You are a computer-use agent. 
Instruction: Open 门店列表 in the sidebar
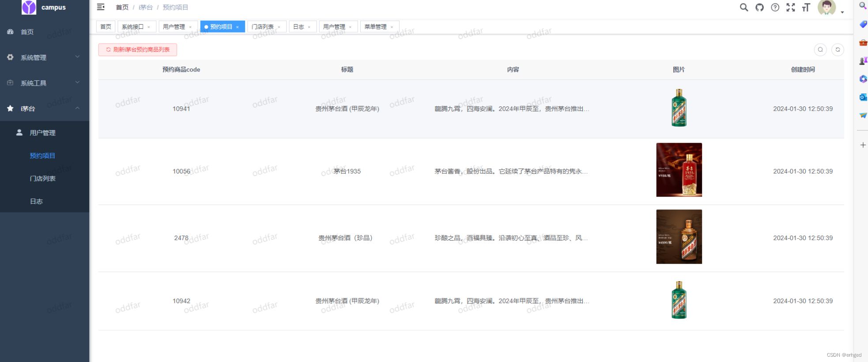coord(45,178)
